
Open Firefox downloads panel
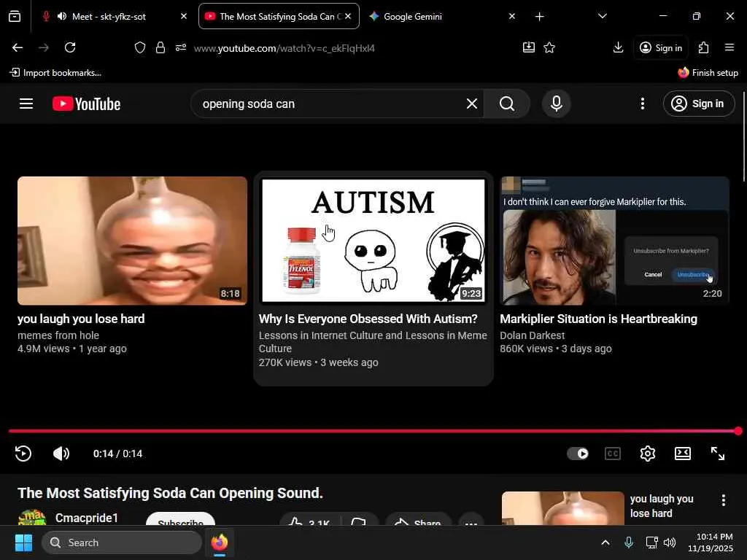pos(618,47)
